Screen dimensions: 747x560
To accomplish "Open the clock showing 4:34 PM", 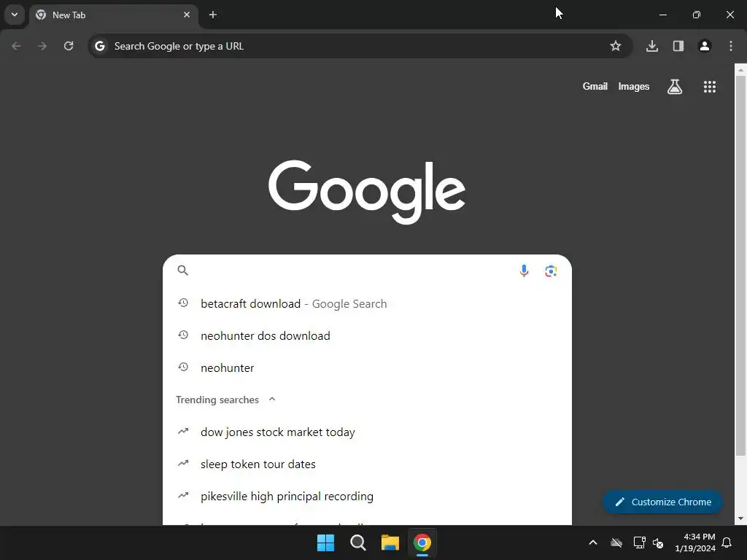I will [695, 542].
